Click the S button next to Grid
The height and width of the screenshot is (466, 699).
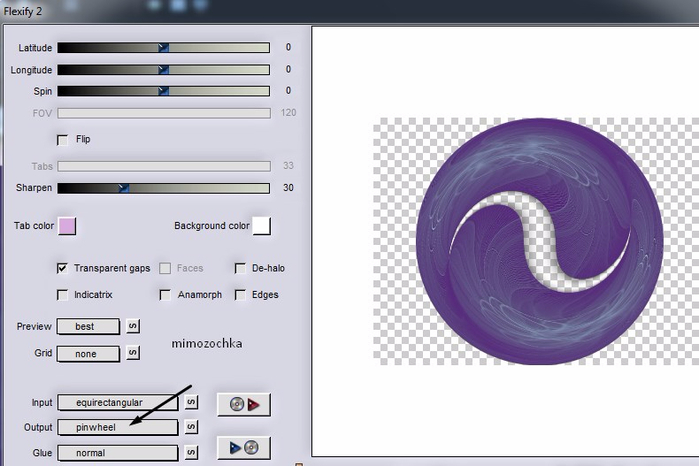(x=132, y=353)
